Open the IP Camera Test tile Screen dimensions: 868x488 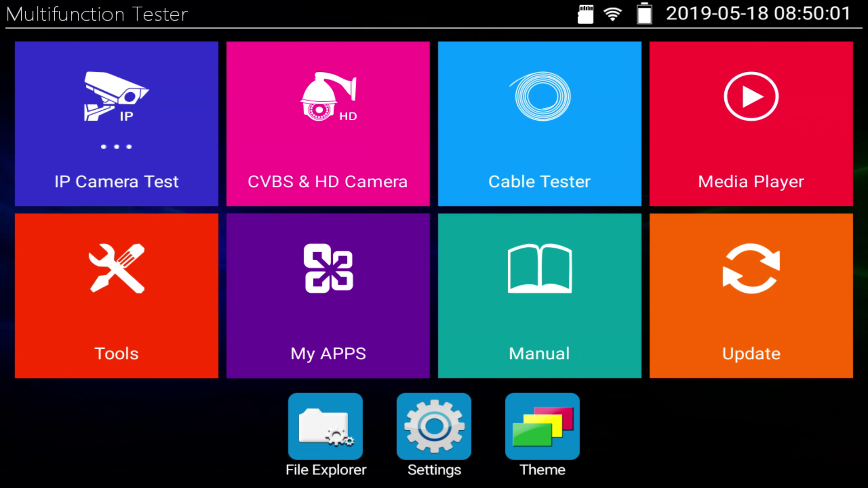coord(116,123)
